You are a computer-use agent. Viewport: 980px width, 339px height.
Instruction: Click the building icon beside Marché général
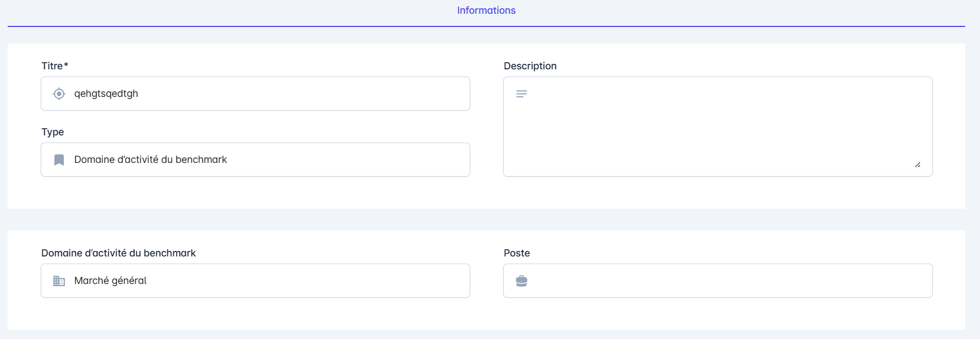pyautogui.click(x=59, y=281)
